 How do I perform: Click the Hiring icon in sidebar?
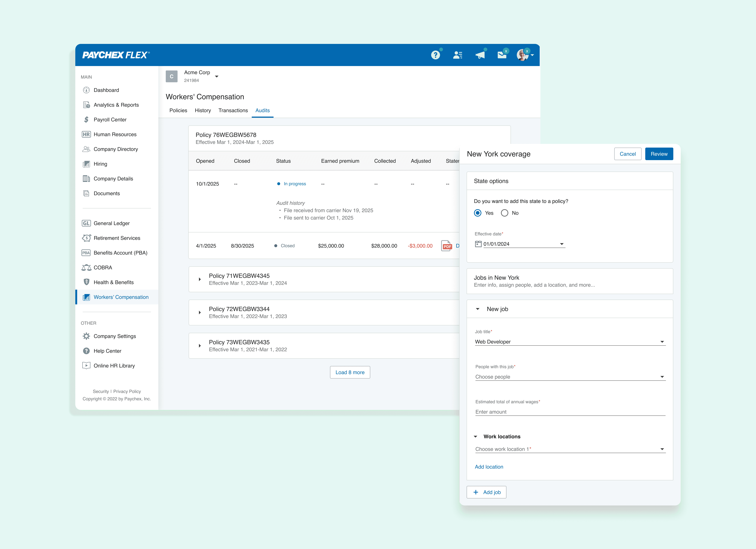tap(86, 164)
